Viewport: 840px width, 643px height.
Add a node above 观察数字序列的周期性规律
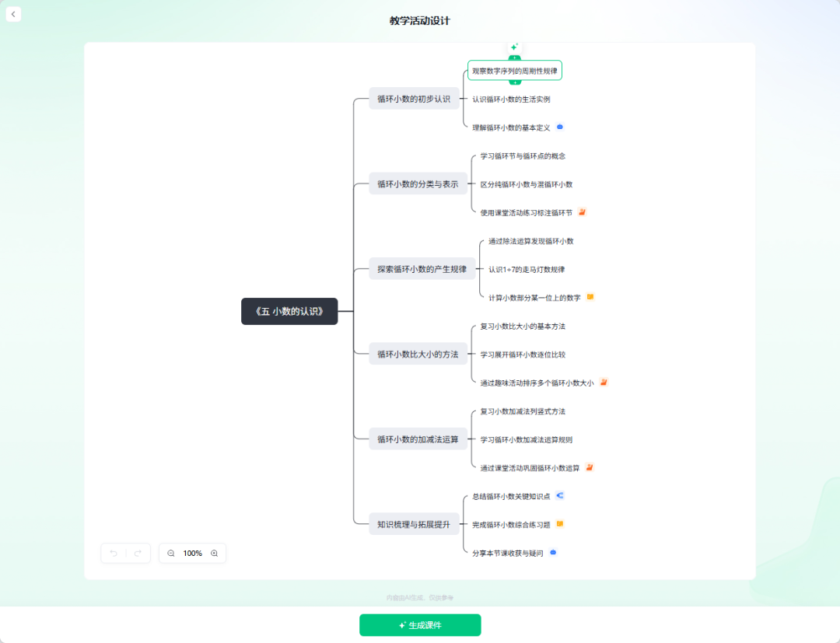[514, 58]
